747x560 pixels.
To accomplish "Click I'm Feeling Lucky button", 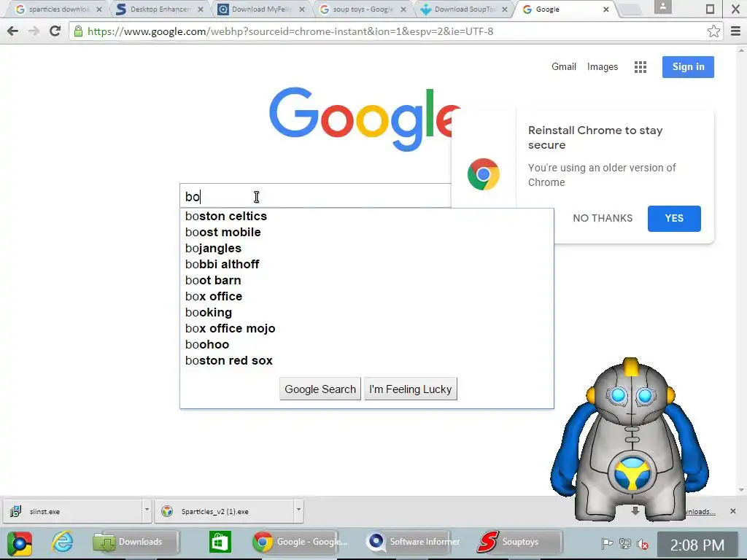I will 410,389.
